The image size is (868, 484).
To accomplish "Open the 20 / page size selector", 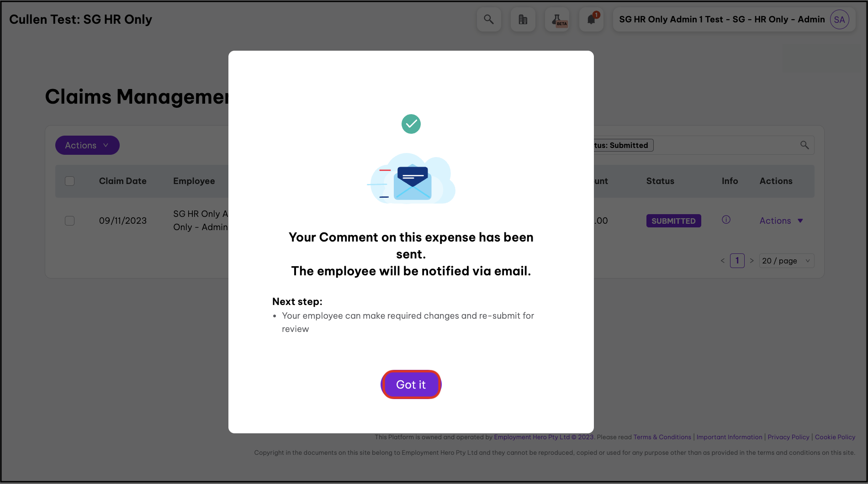I will (786, 261).
